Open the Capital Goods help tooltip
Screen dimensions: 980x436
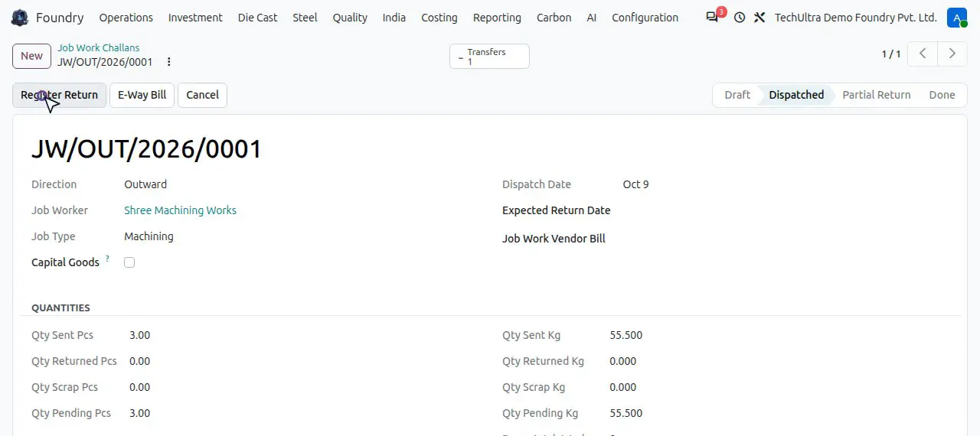click(x=107, y=259)
